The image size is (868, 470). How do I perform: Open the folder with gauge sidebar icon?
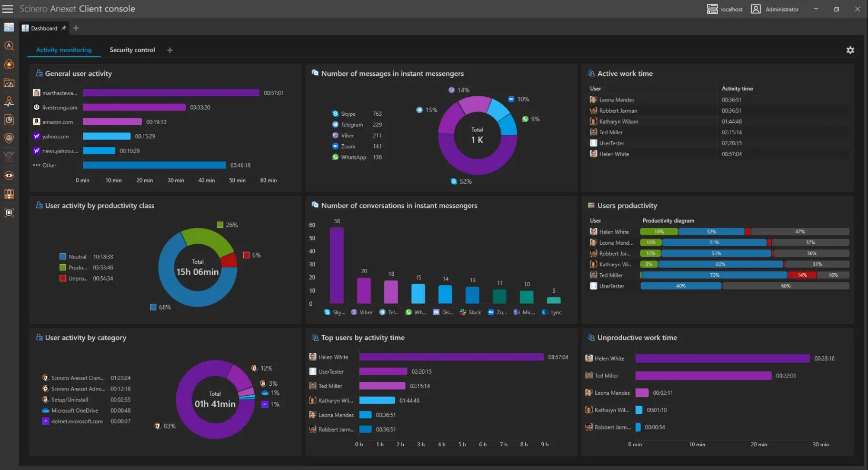[9, 83]
